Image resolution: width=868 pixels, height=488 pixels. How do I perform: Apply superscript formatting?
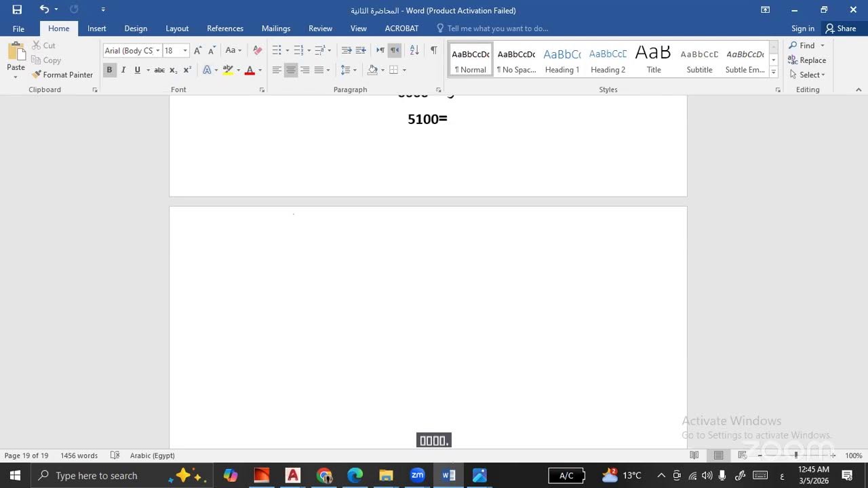187,70
